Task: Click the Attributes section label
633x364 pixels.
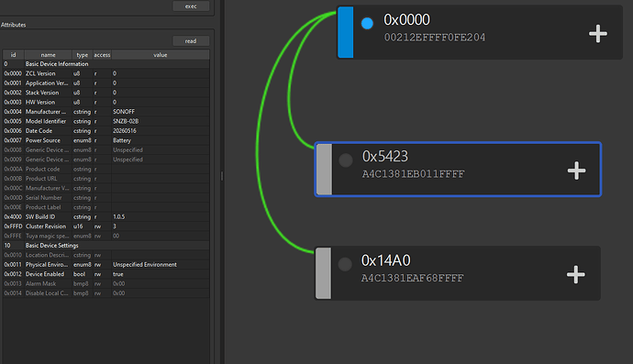Action: pos(14,25)
